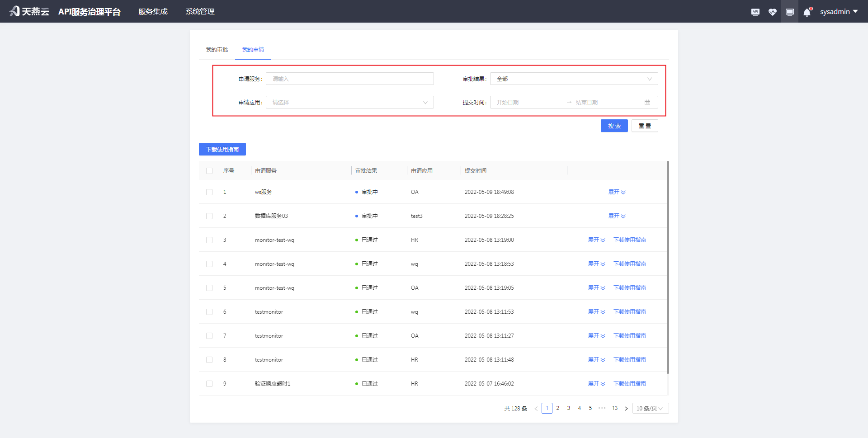The image size is (868, 438).
Task: Open the 服务集成 menu
Action: coord(153,11)
